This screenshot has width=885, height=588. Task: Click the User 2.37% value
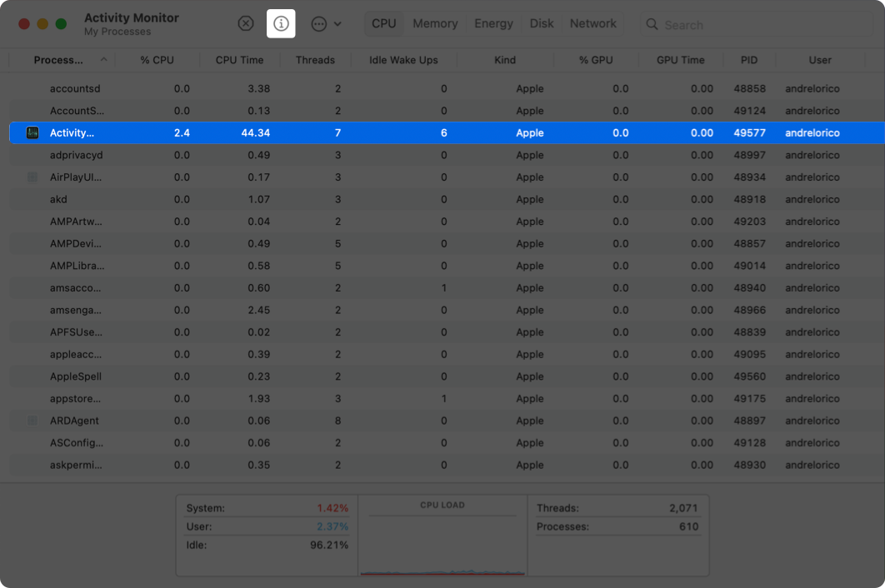click(x=332, y=526)
